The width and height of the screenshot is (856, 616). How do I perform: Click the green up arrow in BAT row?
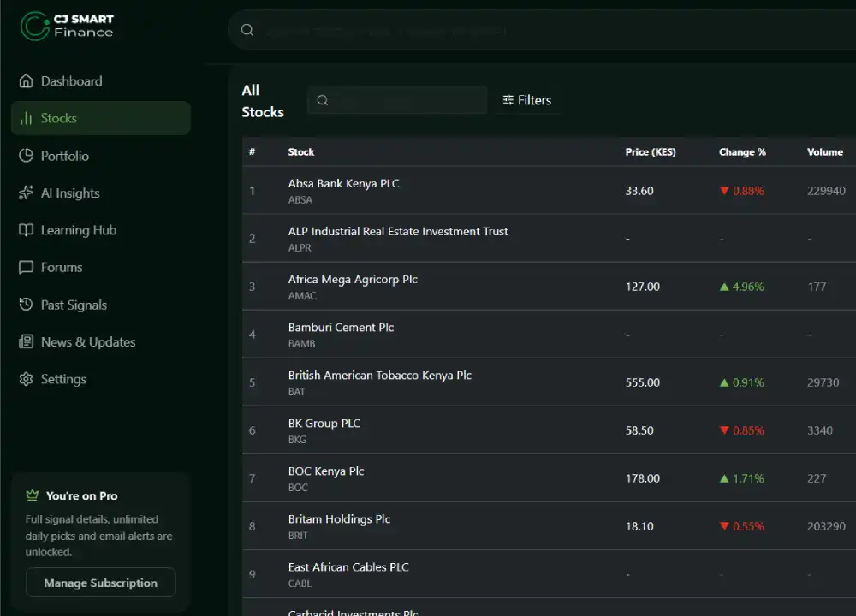tap(724, 382)
